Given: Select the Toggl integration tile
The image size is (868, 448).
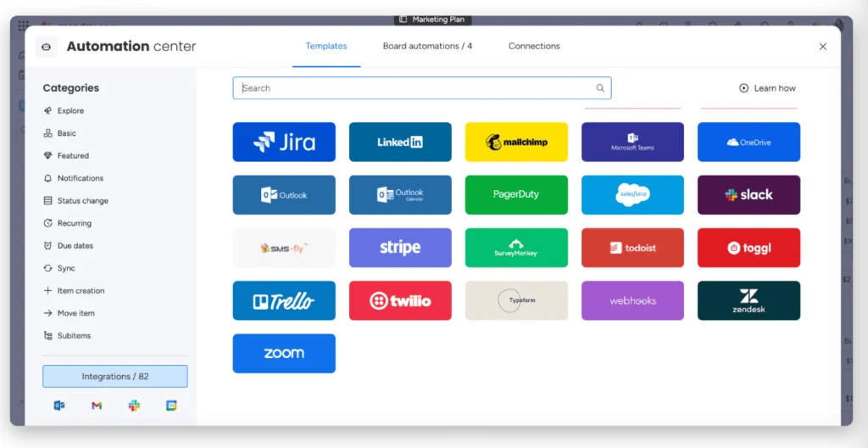Looking at the screenshot, I should 748,248.
